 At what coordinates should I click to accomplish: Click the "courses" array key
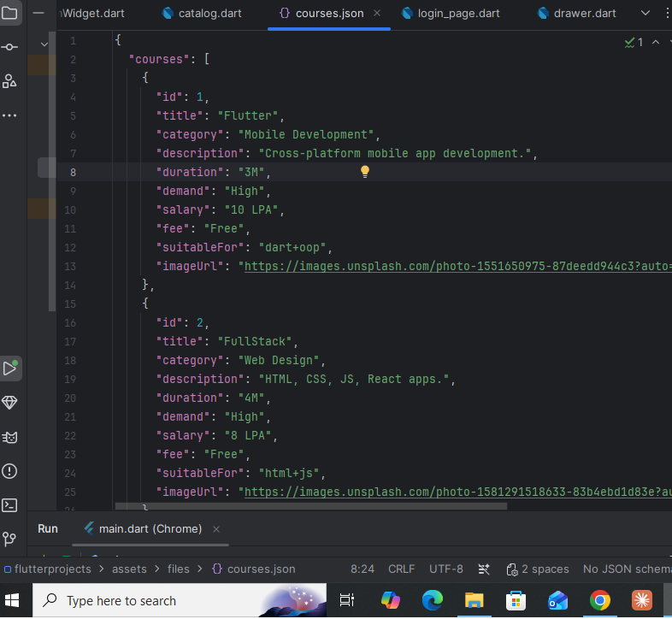[159, 59]
